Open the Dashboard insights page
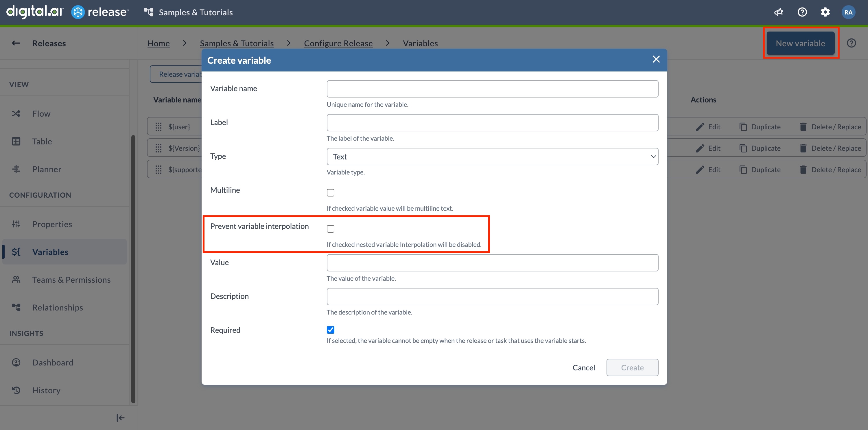The height and width of the screenshot is (430, 868). (x=53, y=362)
